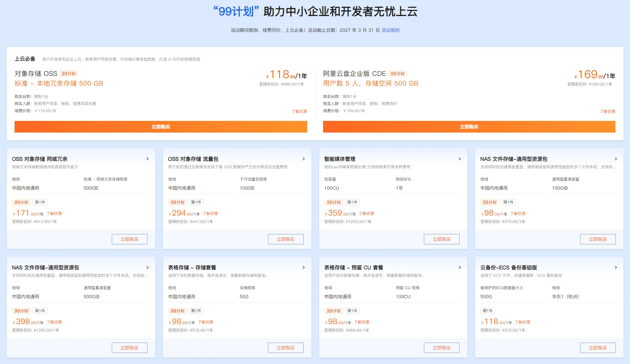Open 了解优惠 next to ¥118.80 price
The height and width of the screenshot is (364, 630).
click(x=523, y=322)
